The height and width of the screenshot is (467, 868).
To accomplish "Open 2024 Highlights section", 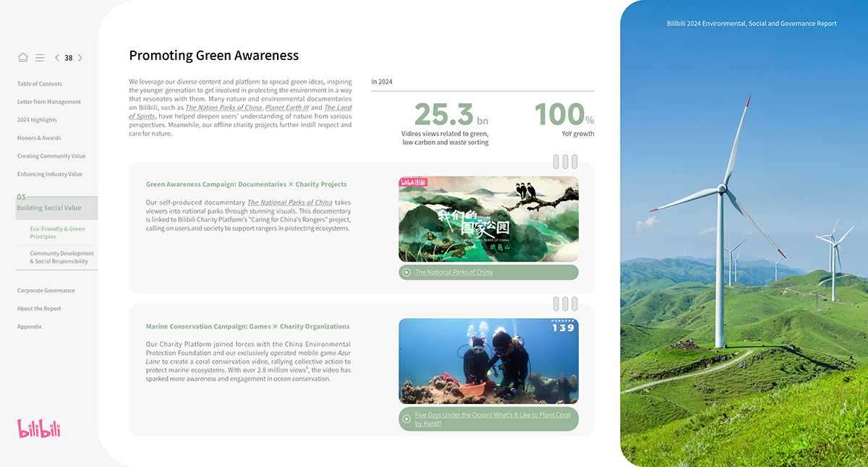I will [37, 120].
